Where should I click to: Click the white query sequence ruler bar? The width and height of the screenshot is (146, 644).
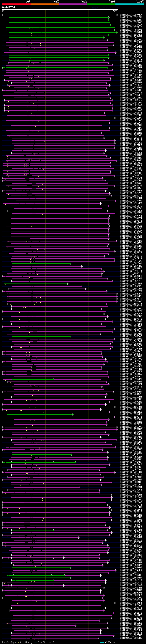coord(60,10)
